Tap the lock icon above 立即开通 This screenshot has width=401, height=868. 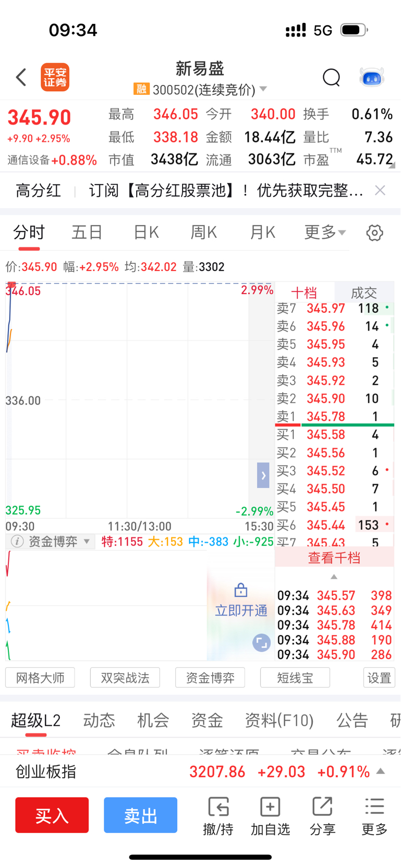coord(241,590)
